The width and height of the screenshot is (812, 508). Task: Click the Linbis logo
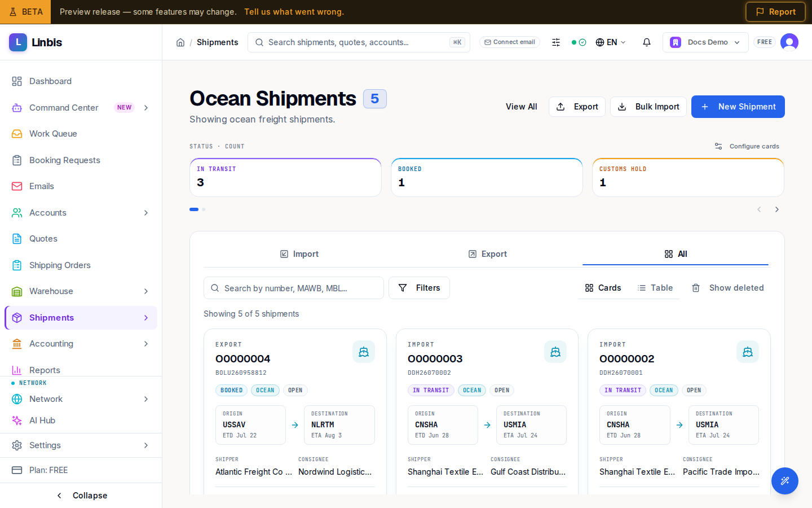[36, 42]
